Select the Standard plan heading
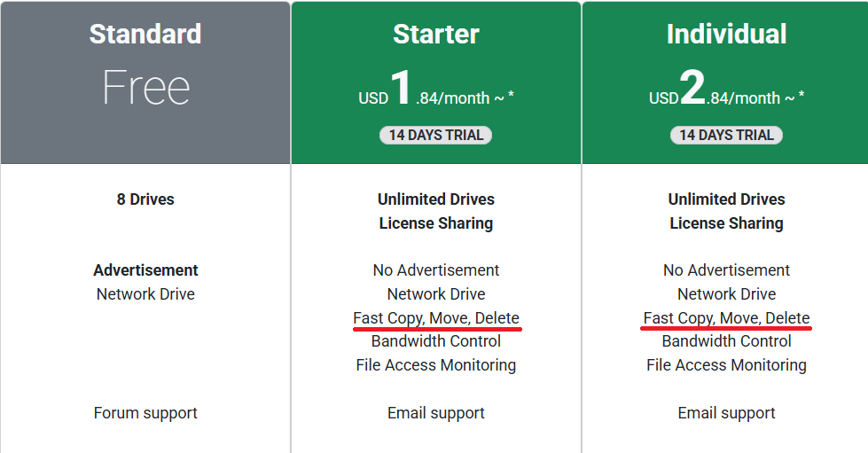Viewport: 868px width, 453px height. tap(145, 34)
